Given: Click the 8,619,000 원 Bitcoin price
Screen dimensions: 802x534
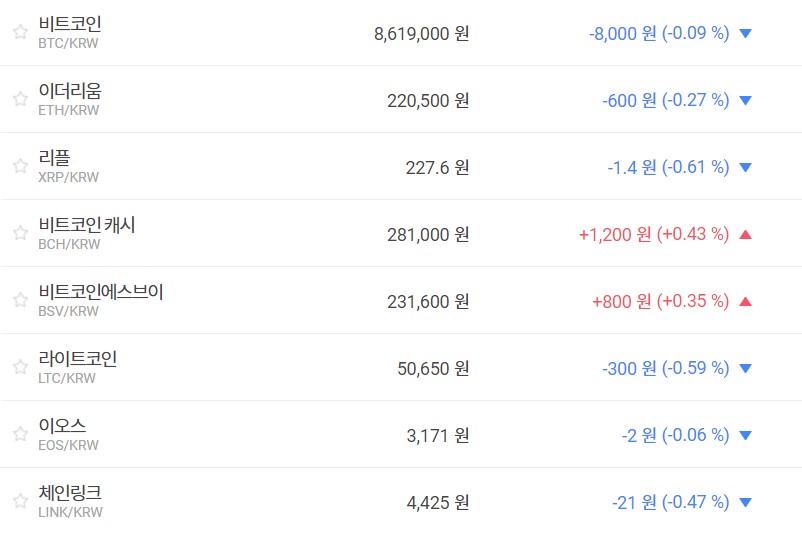Looking at the screenshot, I should click(421, 33).
